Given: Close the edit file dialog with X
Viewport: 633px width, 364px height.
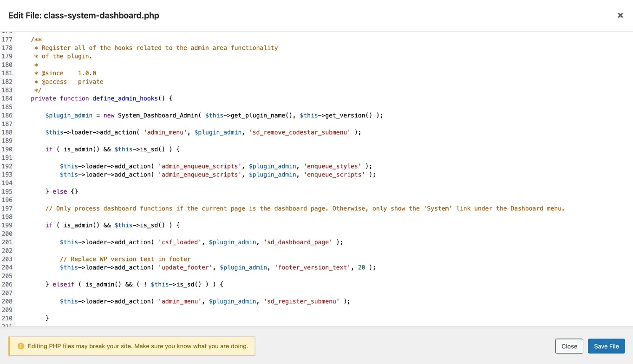Looking at the screenshot, I should [620, 15].
